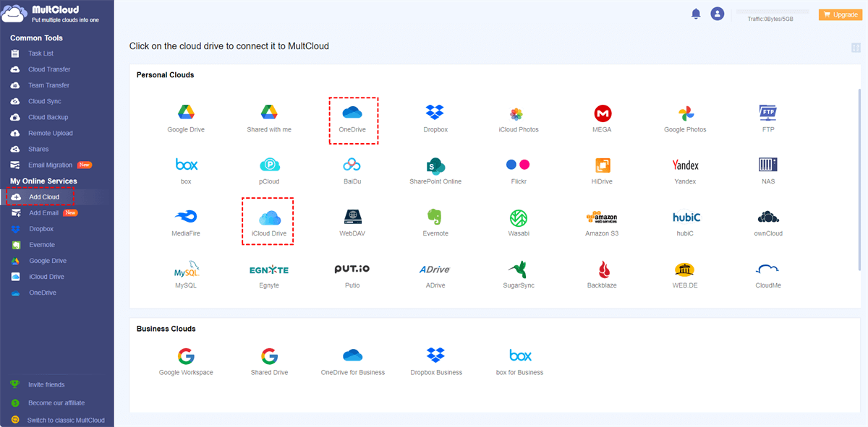Viewport: 868px width, 427px height.
Task: Select Shared Drive business cloud
Action: 269,362
